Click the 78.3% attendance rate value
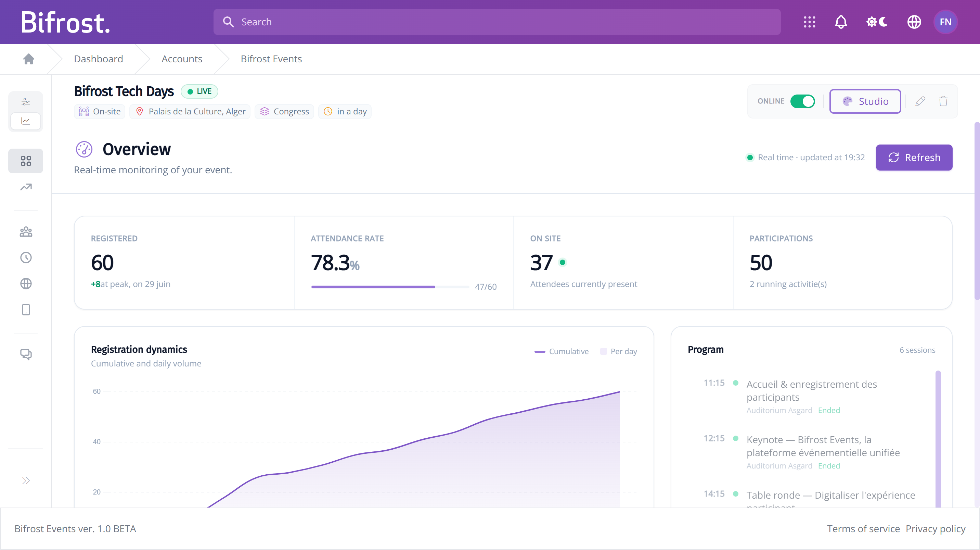The image size is (980, 550). [x=335, y=263]
